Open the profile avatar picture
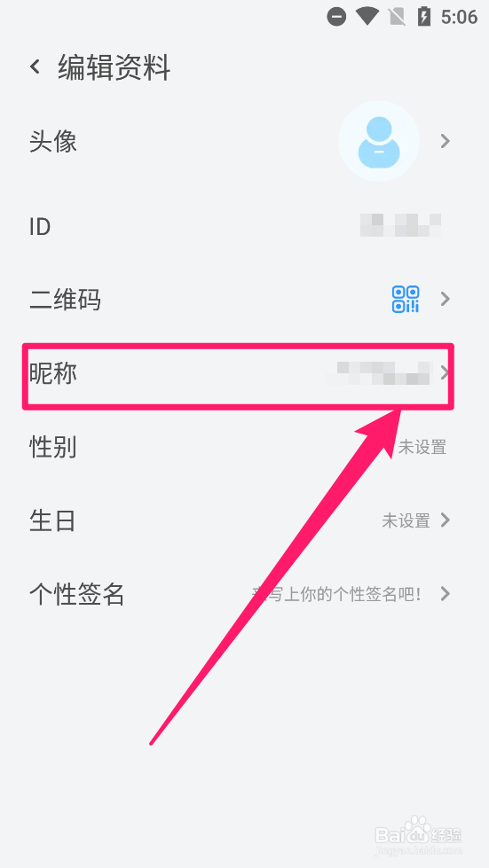This screenshot has height=868, width=489. (x=379, y=141)
